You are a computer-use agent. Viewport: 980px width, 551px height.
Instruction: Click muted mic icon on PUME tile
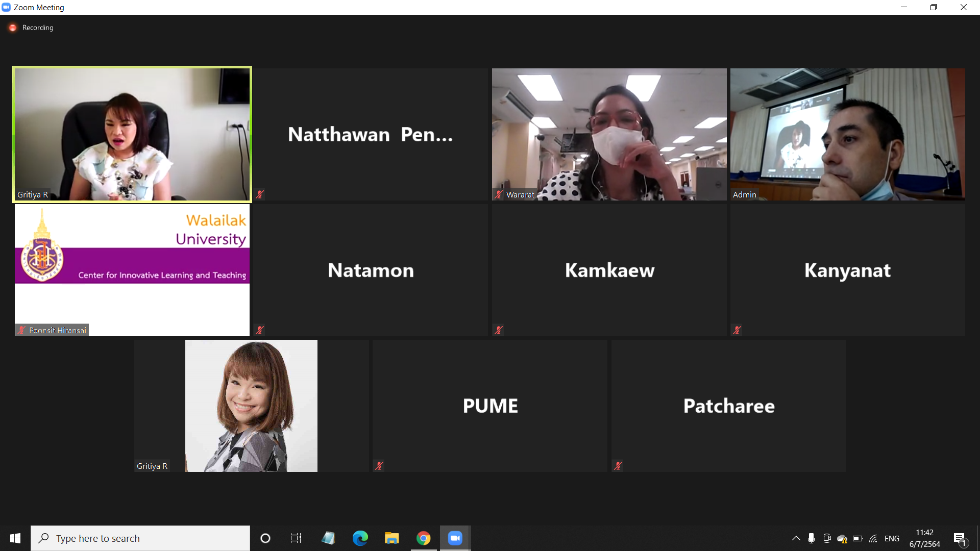tap(379, 466)
